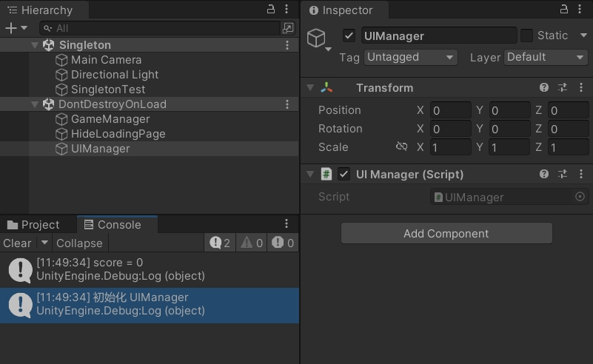Edit the UIManager name field
The image size is (593, 364).
(x=439, y=36)
